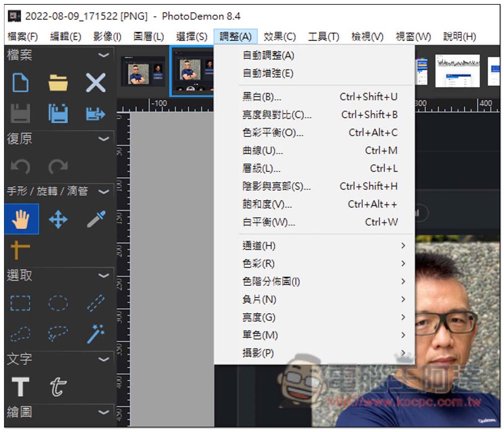Collapse the 選取 panel section

tap(104, 275)
